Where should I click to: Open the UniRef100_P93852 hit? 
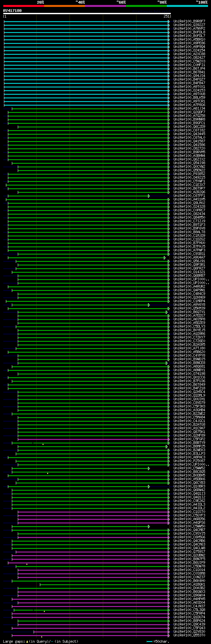point(189,174)
